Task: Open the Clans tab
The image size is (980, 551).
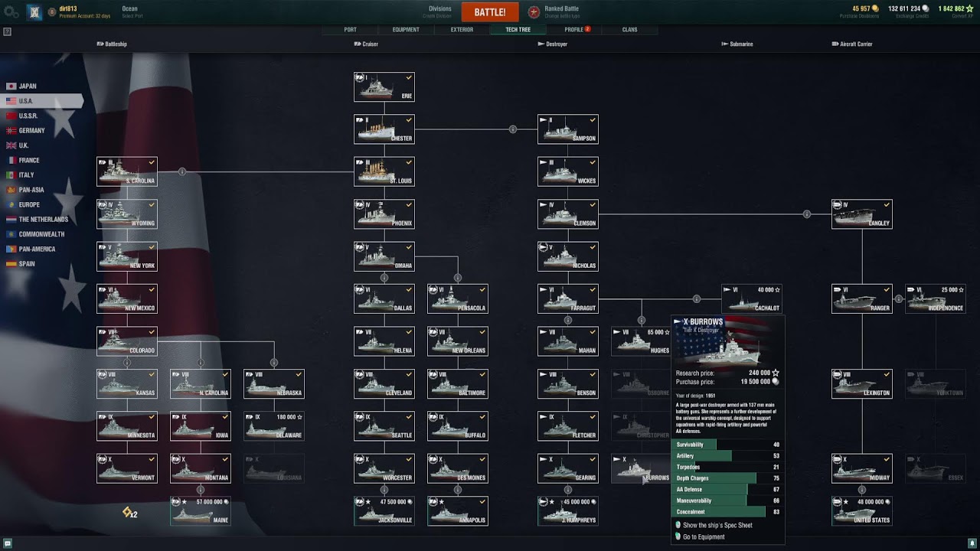Action: [629, 30]
